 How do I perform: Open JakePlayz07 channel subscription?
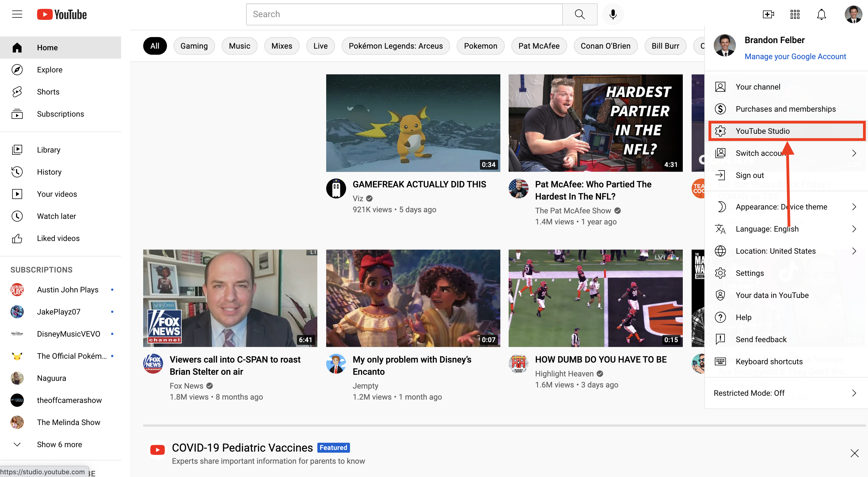(61, 312)
